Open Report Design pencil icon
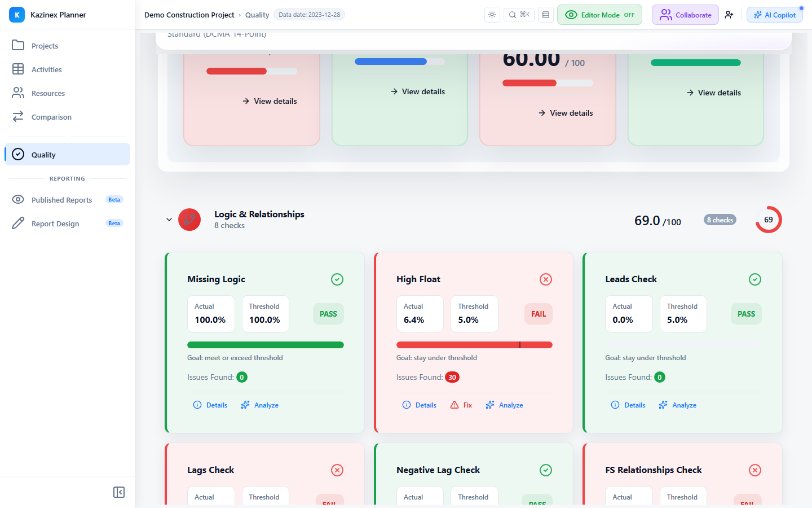 (18, 223)
